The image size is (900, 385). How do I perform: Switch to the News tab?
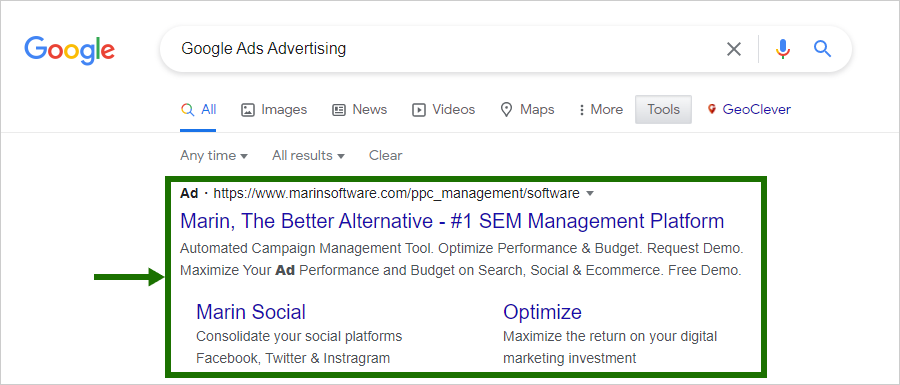[x=360, y=110]
